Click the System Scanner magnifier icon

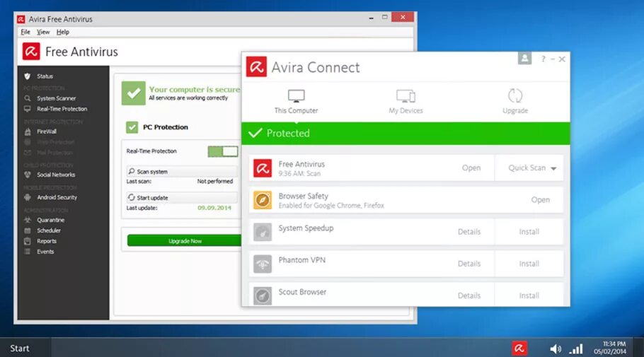28,98
